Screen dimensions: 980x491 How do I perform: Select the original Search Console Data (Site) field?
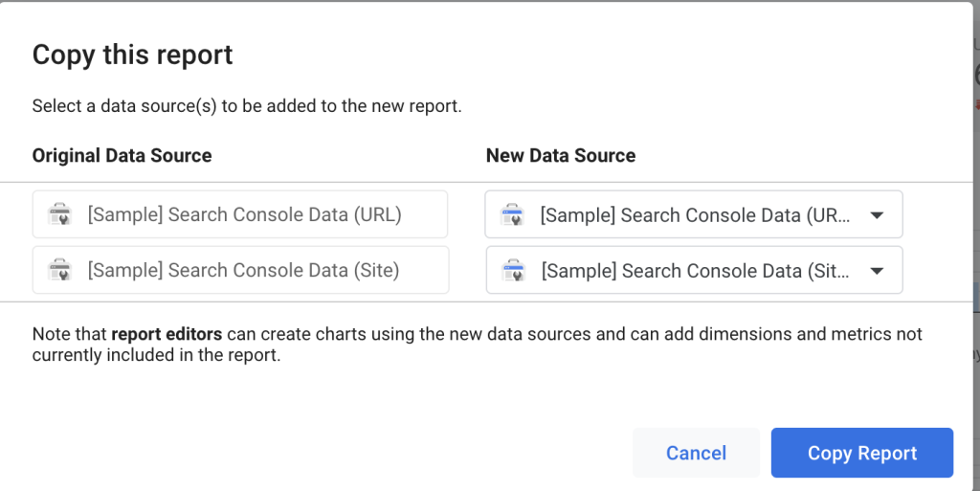coord(243,270)
